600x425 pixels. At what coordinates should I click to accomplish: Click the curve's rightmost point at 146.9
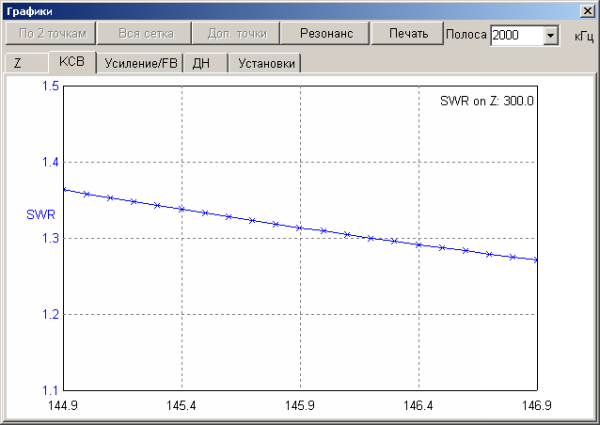click(x=537, y=260)
